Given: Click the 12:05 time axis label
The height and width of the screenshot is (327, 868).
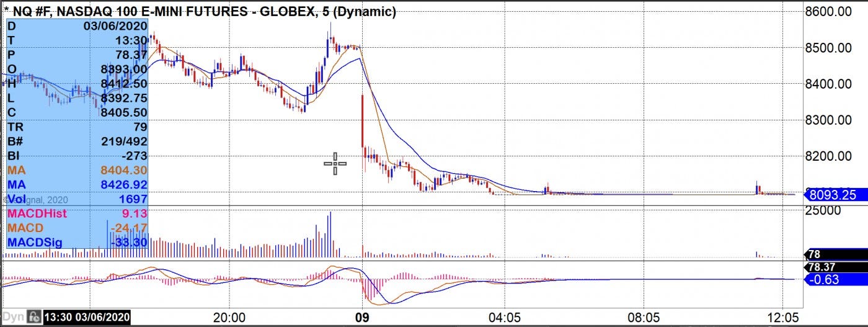Looking at the screenshot, I should point(782,317).
